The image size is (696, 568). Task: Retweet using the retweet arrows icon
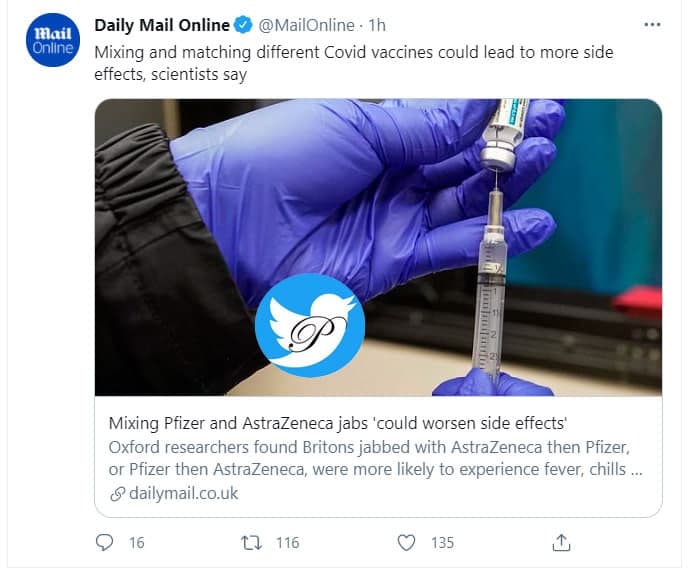coord(253,542)
